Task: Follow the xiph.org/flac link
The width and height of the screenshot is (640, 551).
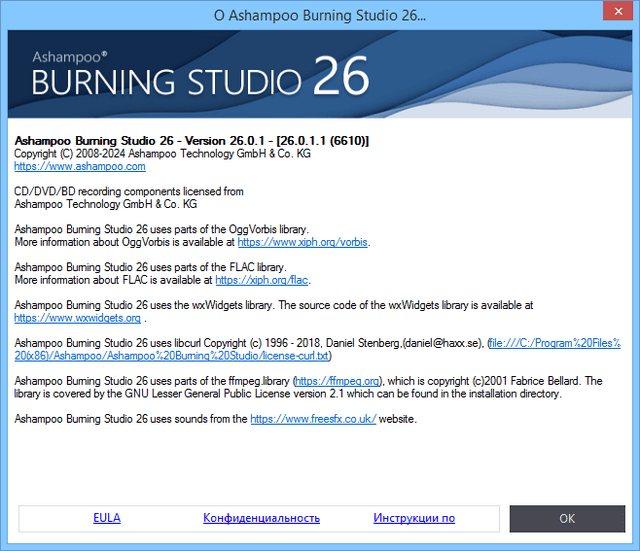Action: [x=248, y=280]
